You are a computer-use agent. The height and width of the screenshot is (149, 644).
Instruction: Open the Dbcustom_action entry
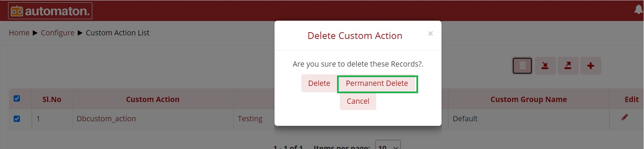click(106, 119)
